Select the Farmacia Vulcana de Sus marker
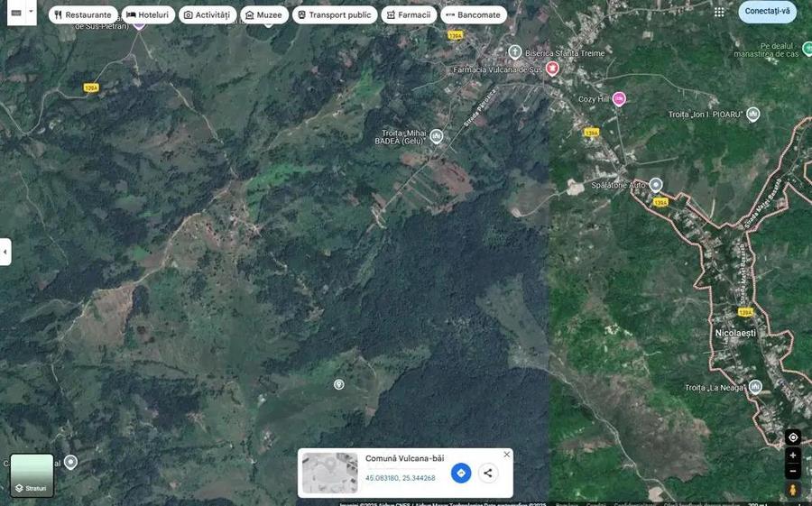 pos(552,69)
